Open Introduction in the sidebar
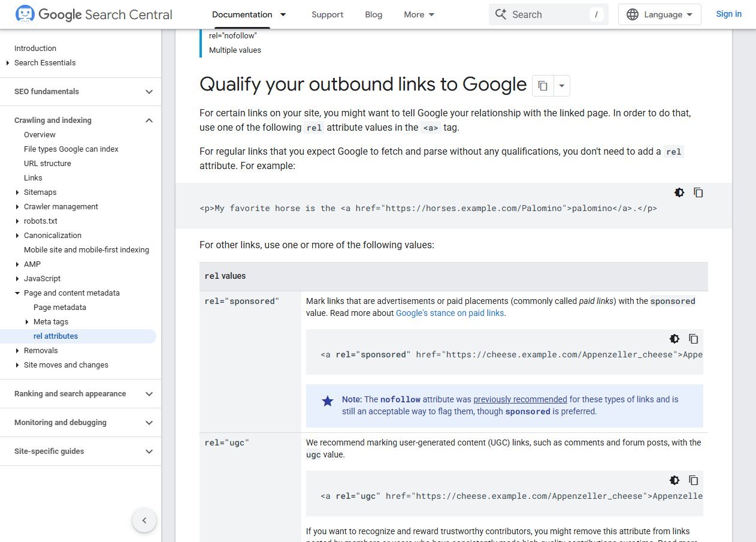 coord(35,49)
